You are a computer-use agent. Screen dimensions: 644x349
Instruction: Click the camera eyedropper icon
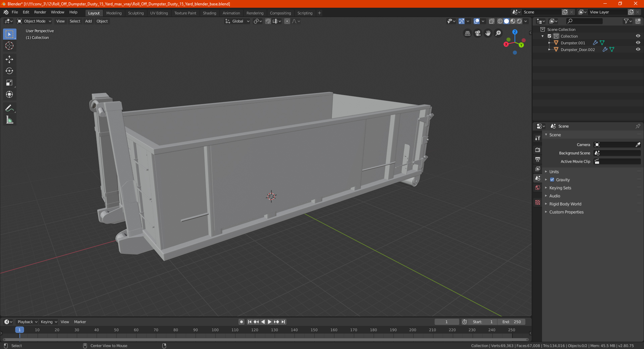(638, 145)
